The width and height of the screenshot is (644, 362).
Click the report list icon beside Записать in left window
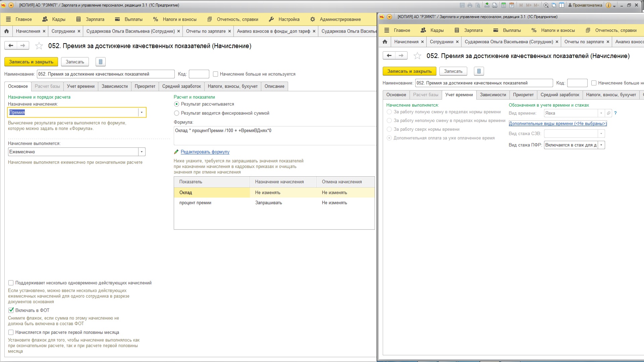point(101,62)
